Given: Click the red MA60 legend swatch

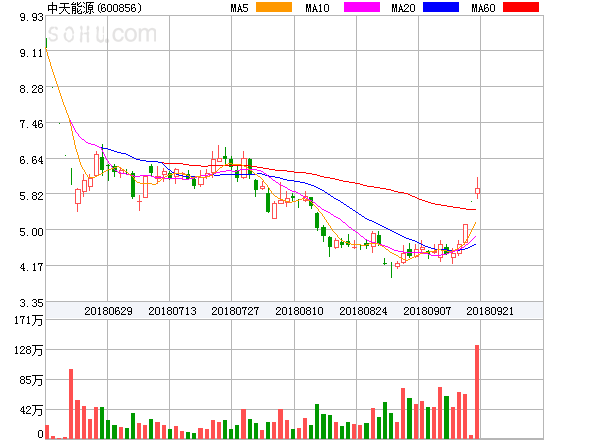Looking at the screenshot, I should [520, 8].
